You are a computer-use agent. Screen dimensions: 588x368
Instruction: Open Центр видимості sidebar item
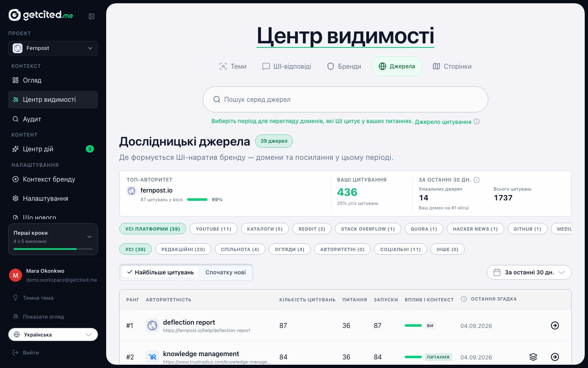point(53,100)
